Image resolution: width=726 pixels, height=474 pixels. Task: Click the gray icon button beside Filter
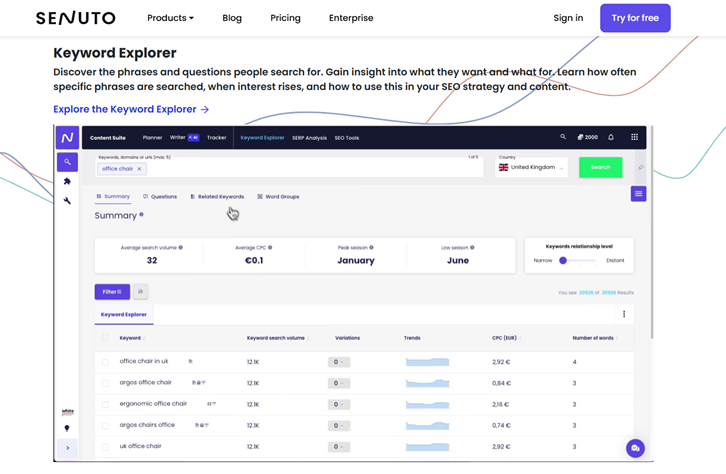pyautogui.click(x=140, y=292)
